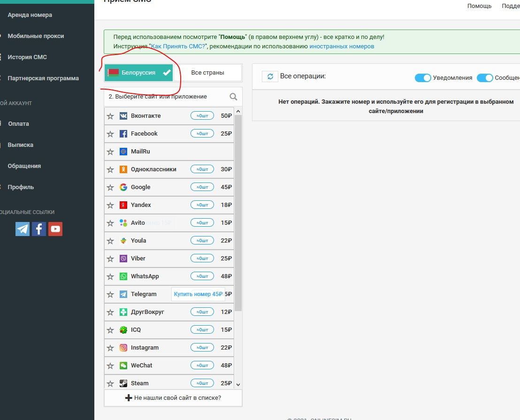520x420 pixels.
Task: Favorite Yandex with its star icon
Action: (x=110, y=205)
